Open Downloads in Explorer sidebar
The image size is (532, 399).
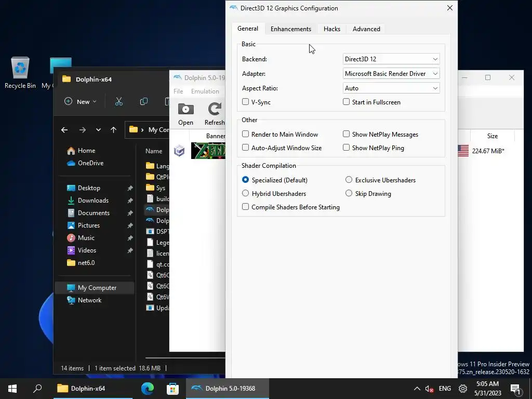88,201
